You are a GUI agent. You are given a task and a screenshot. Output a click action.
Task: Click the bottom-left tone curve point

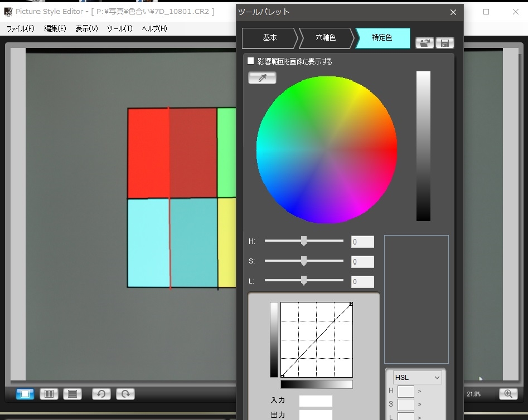tap(282, 376)
